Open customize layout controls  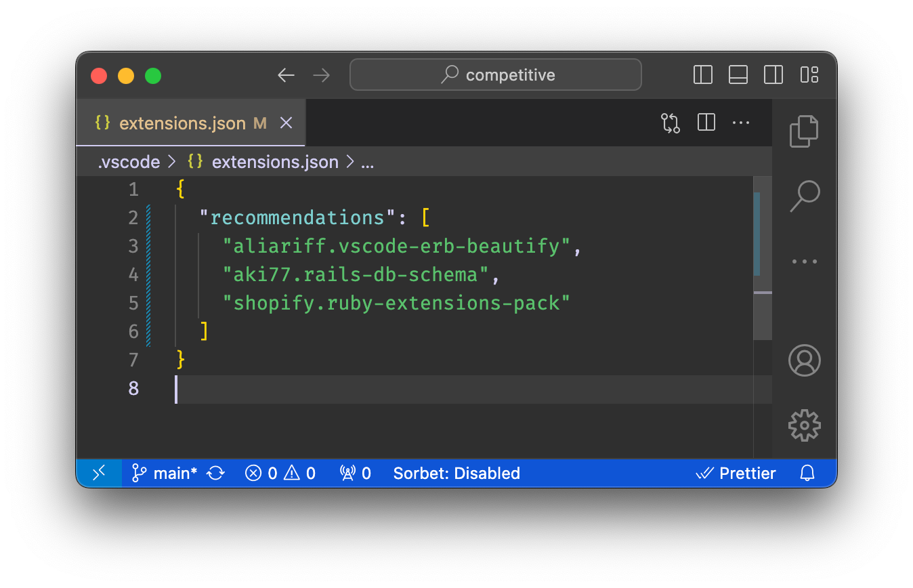tap(809, 75)
